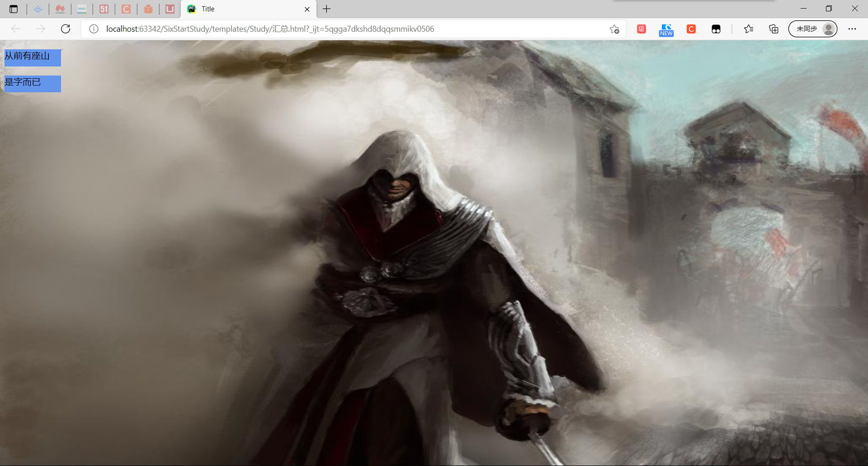This screenshot has height=466, width=868.
Task: Open the blue NEW extension icon
Action: [666, 30]
